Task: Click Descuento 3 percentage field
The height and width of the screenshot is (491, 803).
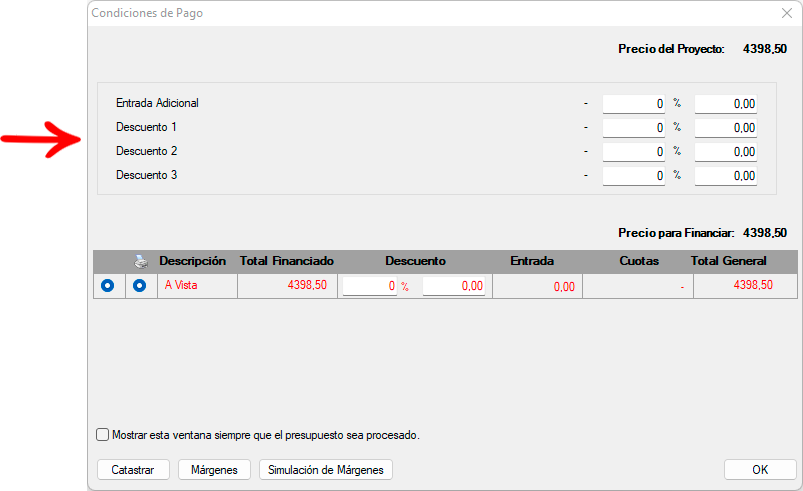Action: [633, 176]
